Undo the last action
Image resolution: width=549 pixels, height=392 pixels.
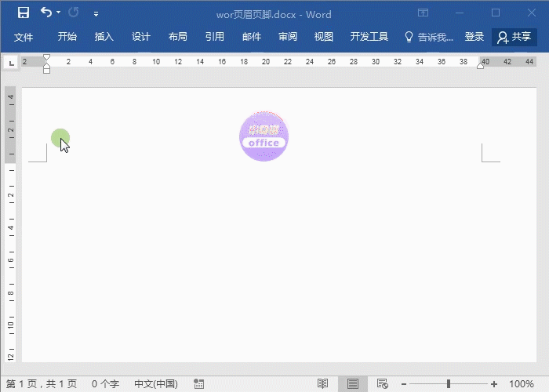click(45, 13)
